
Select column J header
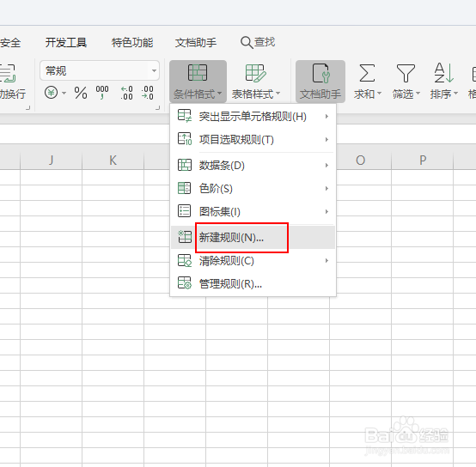pyautogui.click(x=51, y=161)
